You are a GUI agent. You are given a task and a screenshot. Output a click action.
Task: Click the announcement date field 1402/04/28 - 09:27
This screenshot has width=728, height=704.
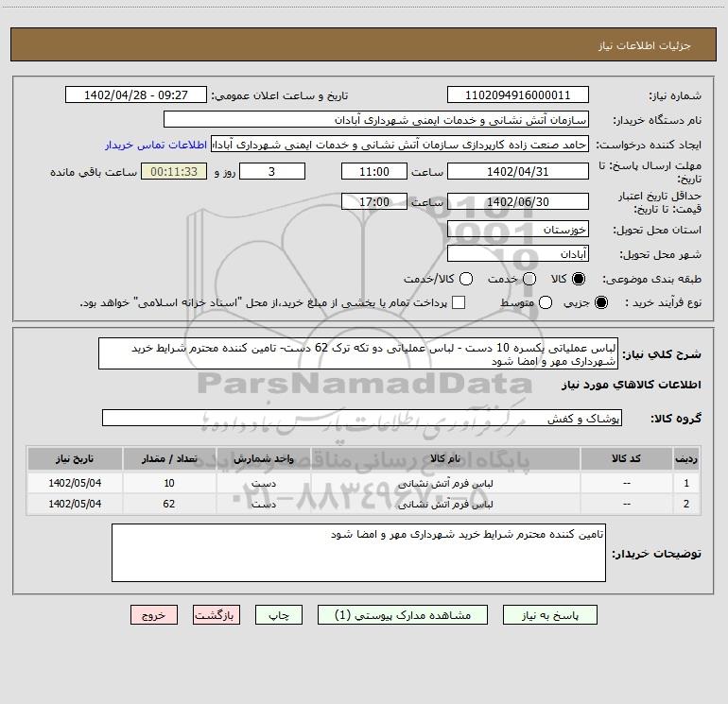click(x=136, y=95)
